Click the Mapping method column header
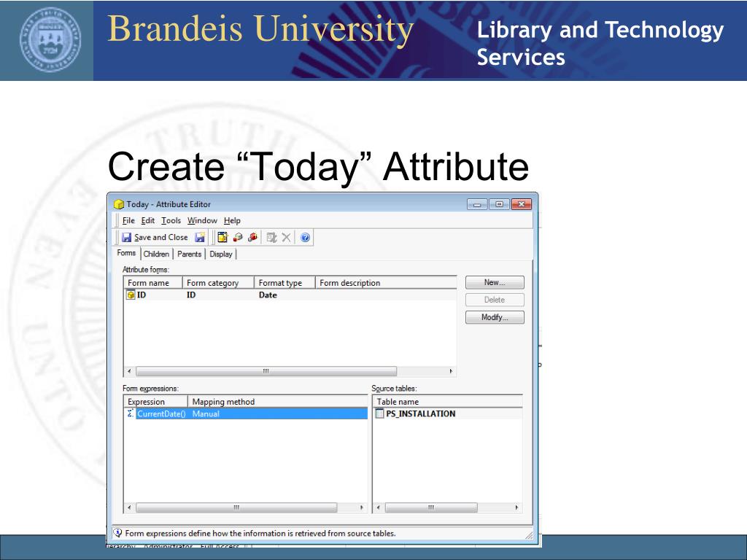The width and height of the screenshot is (747, 560). point(278,402)
